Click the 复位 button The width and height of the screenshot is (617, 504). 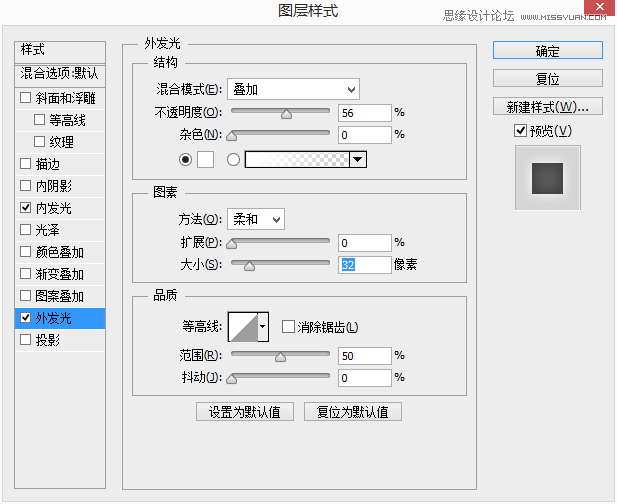tap(548, 78)
